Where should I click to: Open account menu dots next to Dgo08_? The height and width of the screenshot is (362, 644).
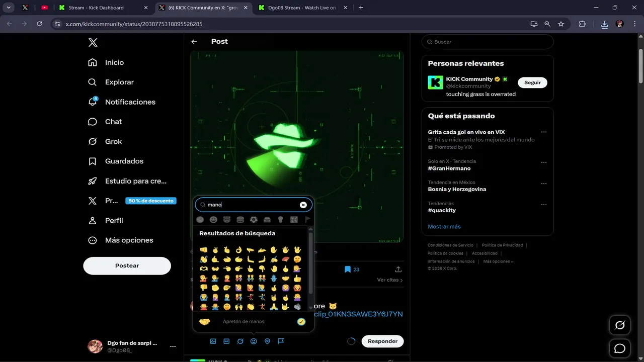[x=173, y=346]
